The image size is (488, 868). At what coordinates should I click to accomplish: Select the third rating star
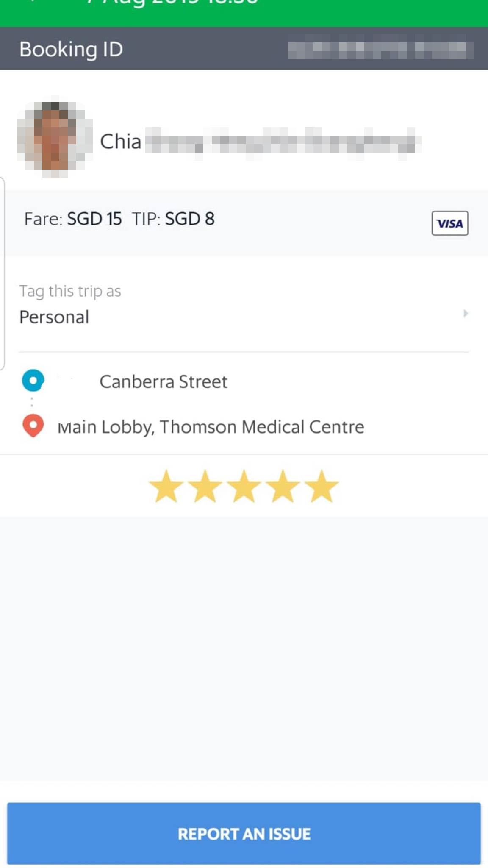click(244, 486)
